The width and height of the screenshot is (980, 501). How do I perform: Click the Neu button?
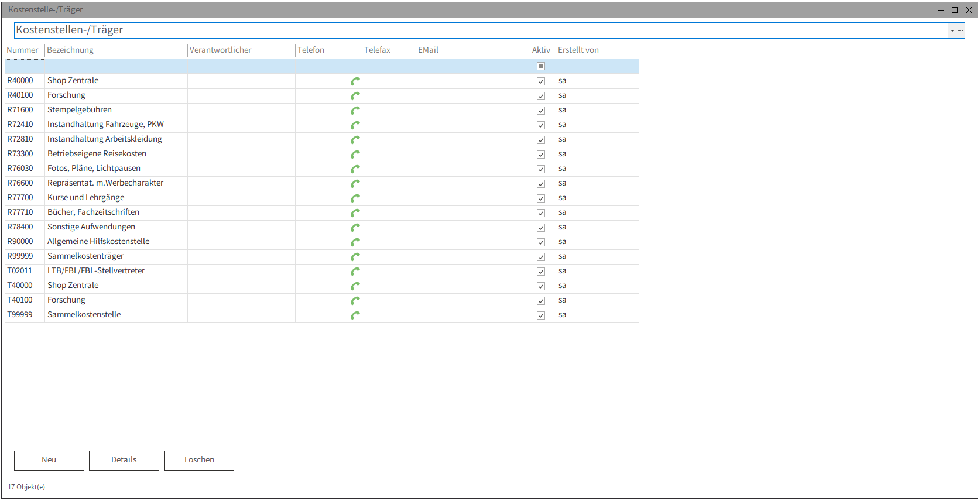(x=49, y=461)
